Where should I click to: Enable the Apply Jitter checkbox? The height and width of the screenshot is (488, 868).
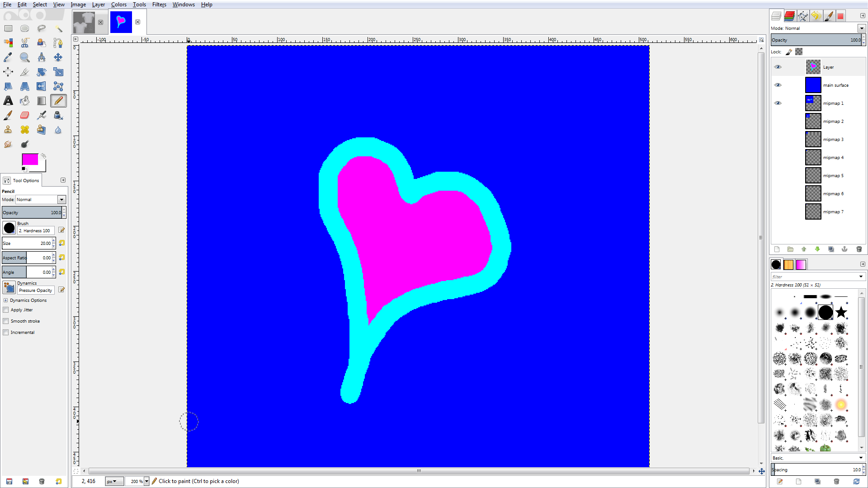tap(6, 310)
